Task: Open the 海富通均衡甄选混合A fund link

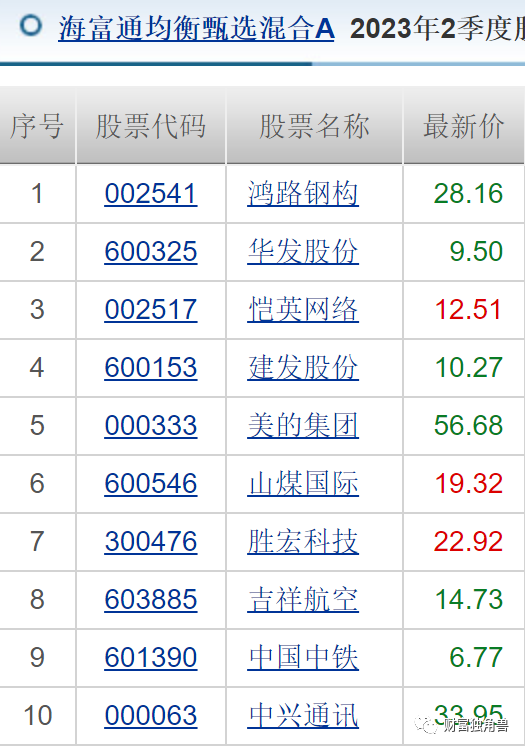Action: 196,29
